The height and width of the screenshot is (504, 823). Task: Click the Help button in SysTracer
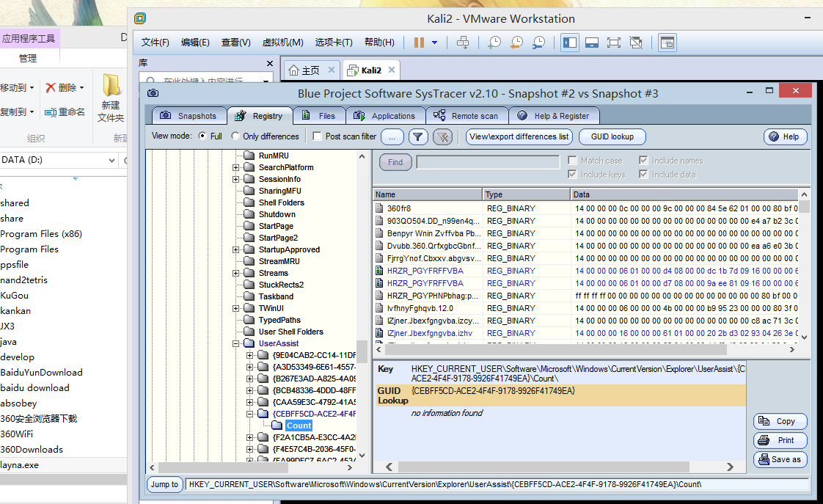[x=785, y=136]
